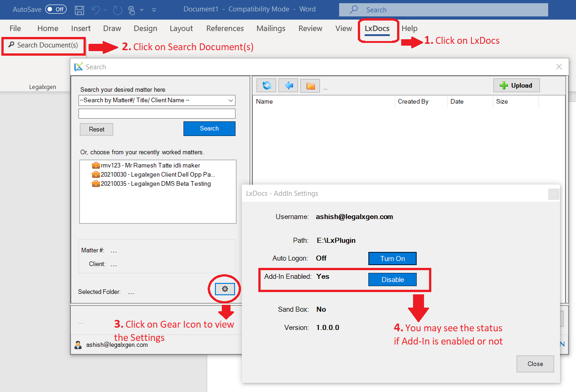576x392 pixels.
Task: Switch to the References tab
Action: (x=225, y=28)
